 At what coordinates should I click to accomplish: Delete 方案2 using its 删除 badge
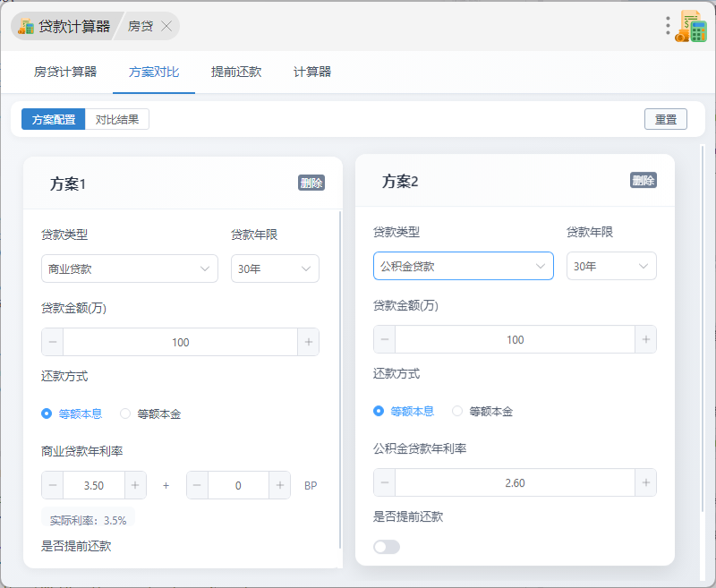(x=644, y=180)
